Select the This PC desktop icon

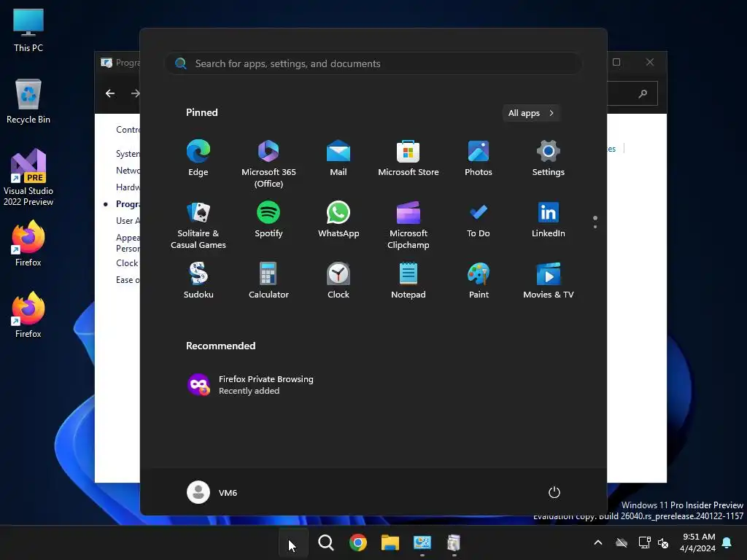point(28,31)
